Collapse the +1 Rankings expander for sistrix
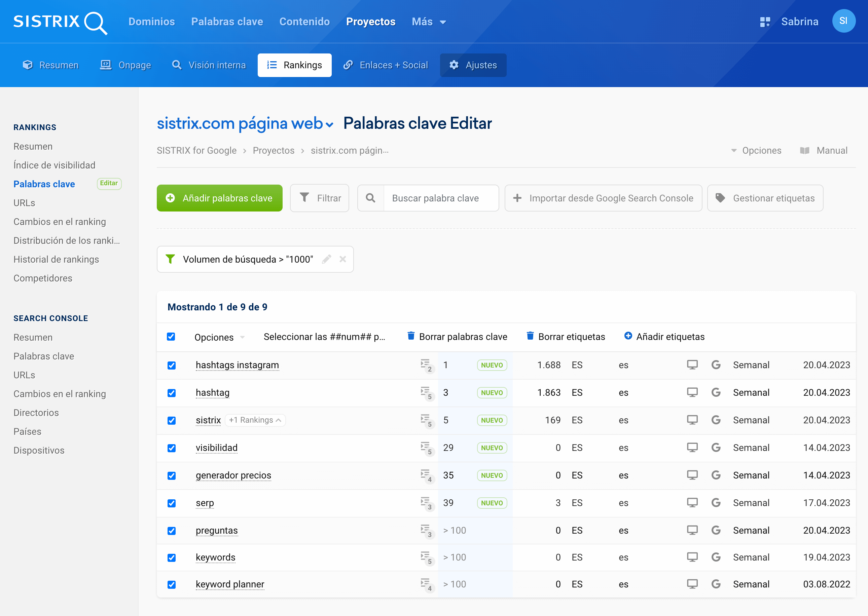 255,420
